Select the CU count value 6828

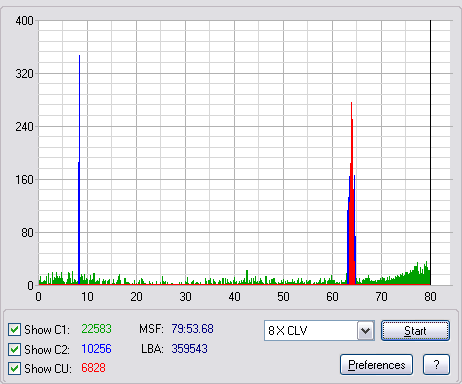(x=93, y=368)
